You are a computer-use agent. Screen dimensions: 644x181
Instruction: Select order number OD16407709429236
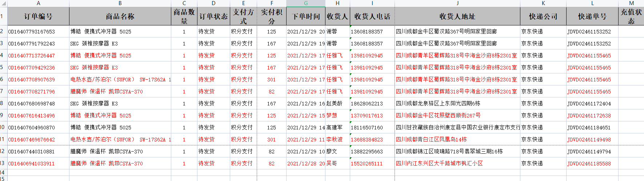pyautogui.click(x=32, y=68)
